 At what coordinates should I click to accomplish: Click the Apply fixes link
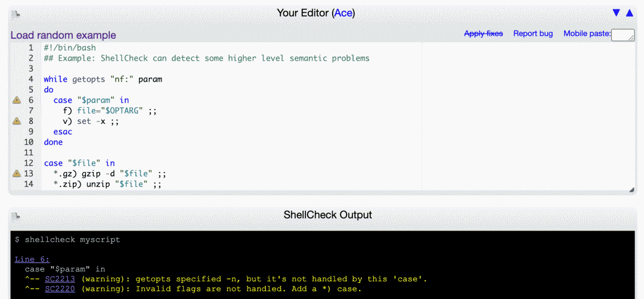pyautogui.click(x=484, y=33)
